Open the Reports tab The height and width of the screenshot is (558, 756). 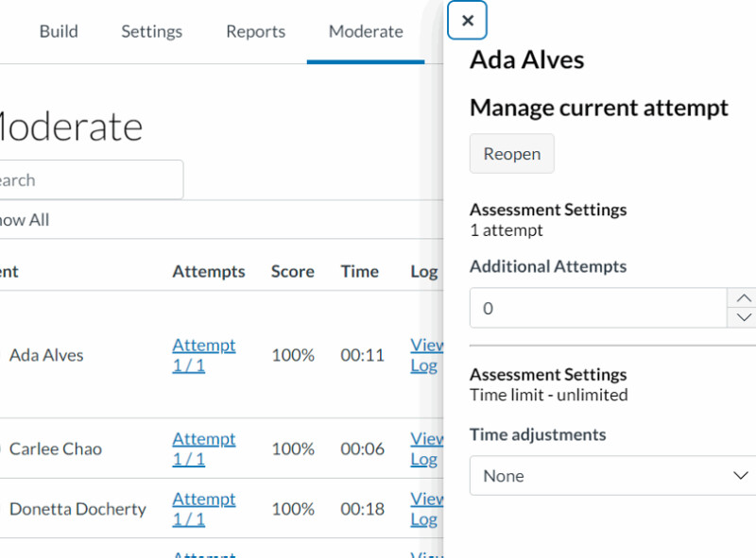pos(255,31)
